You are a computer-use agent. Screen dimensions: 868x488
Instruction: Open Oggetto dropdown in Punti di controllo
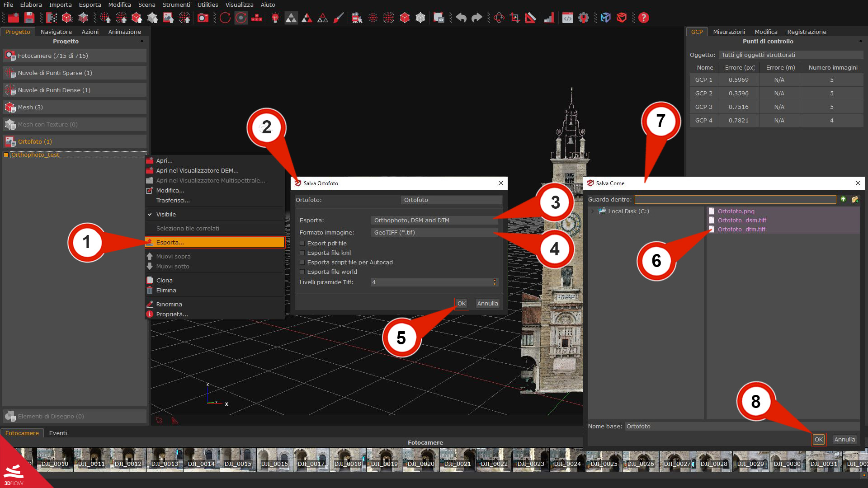[791, 55]
